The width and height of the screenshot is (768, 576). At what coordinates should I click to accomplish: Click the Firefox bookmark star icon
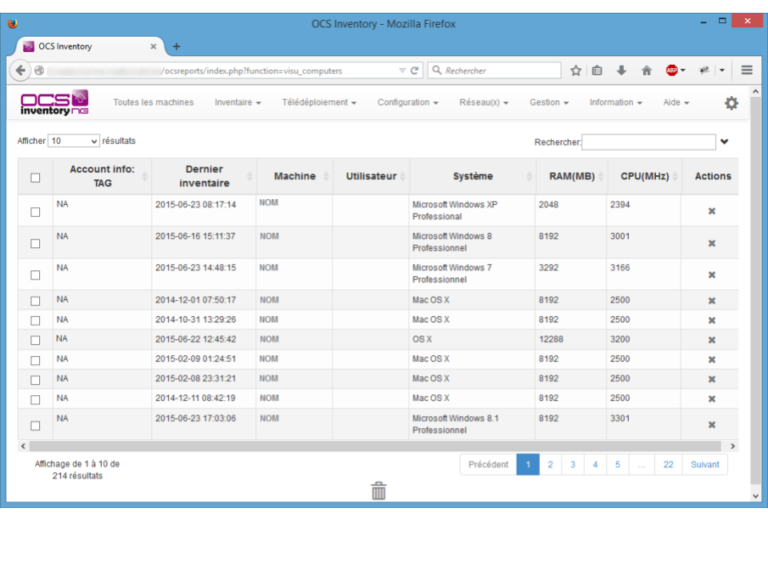click(576, 71)
